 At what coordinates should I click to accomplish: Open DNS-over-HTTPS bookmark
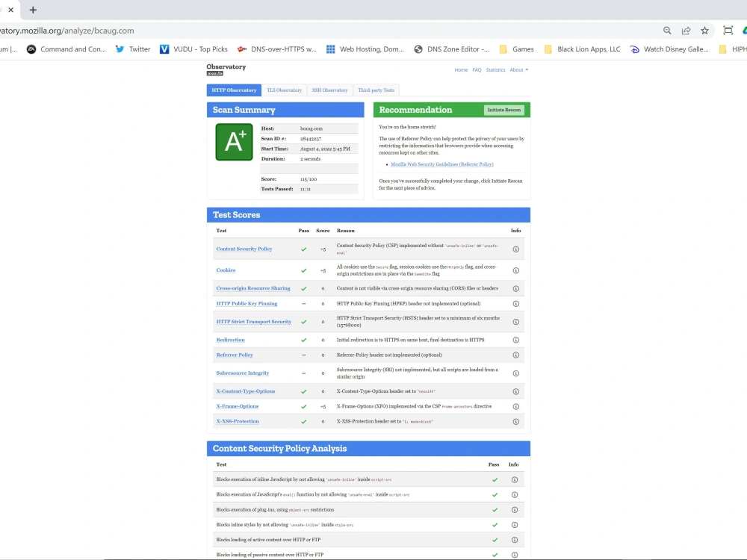point(277,49)
